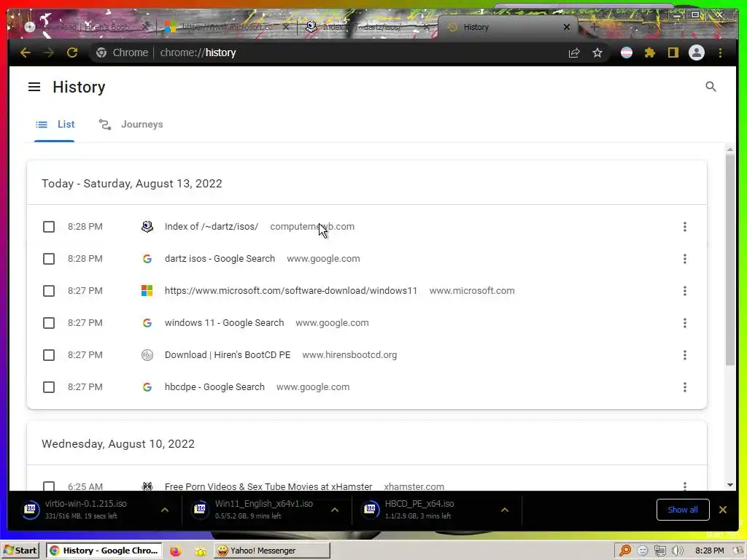Click the 8:28 PM system clock
Screen dimensions: 747x560
(x=709, y=551)
